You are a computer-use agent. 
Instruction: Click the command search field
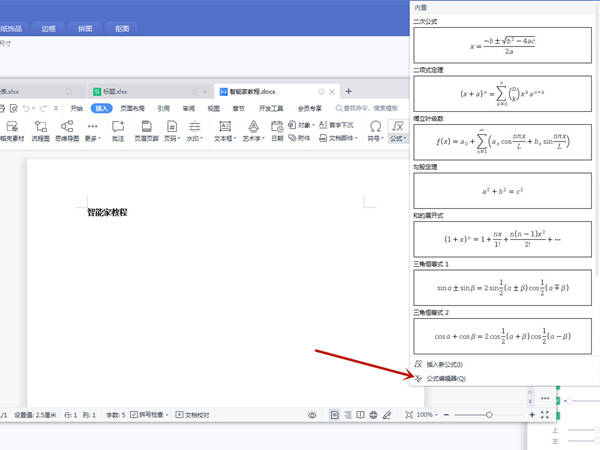tap(367, 108)
